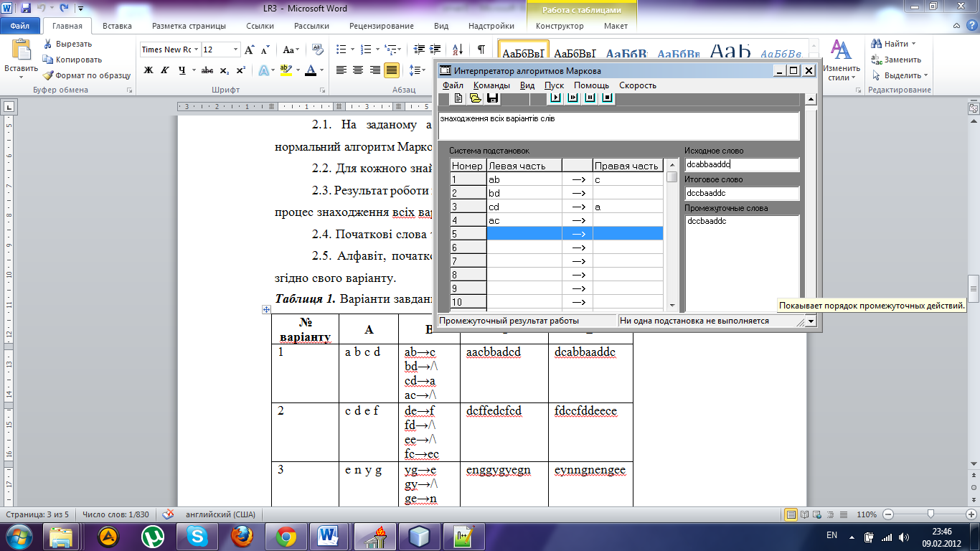Click the new file icon in the Markov interpreter
Image resolution: width=980 pixels, height=551 pixels.
(458, 98)
